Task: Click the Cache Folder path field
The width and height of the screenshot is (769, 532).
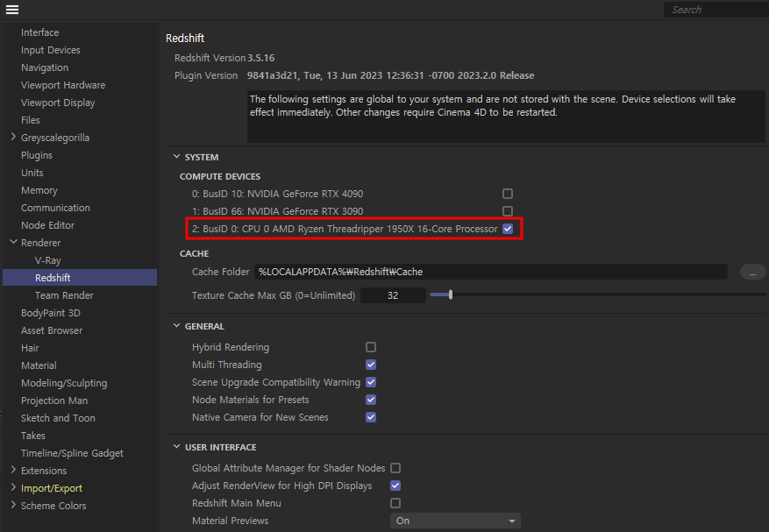Action: coord(490,272)
